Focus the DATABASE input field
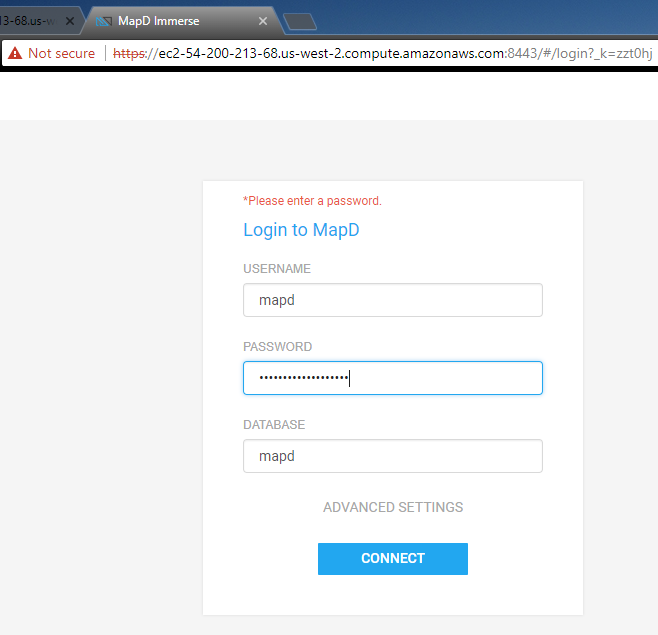This screenshot has width=658, height=635. click(393, 456)
